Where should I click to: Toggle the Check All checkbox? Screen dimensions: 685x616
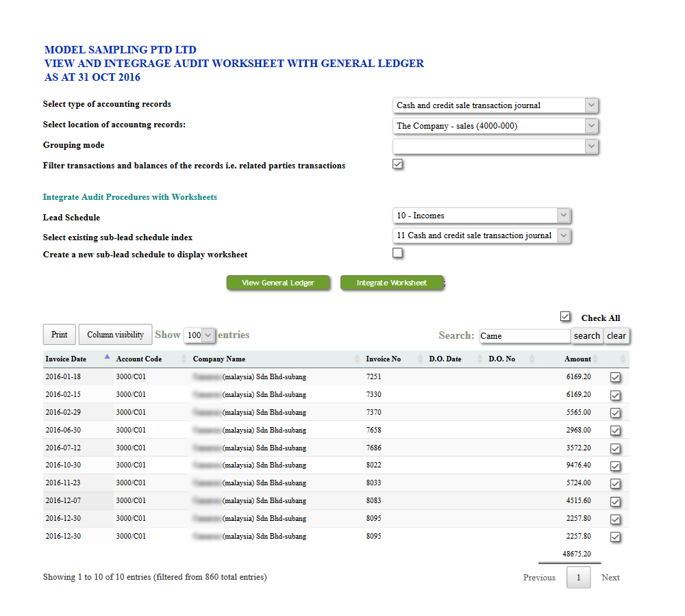(565, 317)
